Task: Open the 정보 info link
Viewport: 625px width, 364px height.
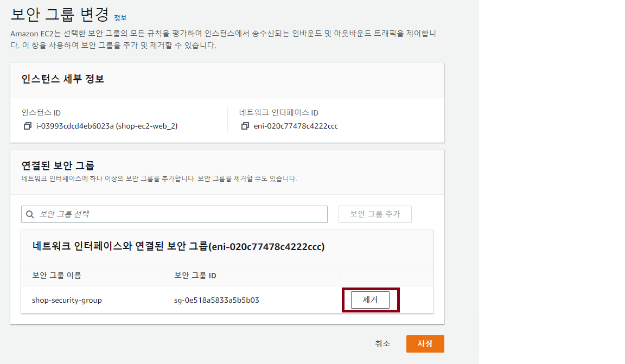Action: coord(120,17)
